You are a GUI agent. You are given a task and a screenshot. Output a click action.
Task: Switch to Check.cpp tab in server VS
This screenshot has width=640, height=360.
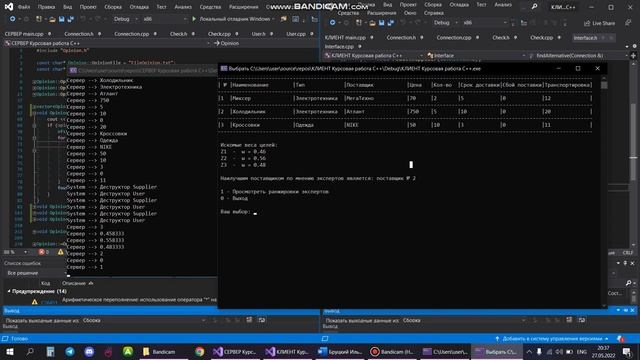[219, 34]
